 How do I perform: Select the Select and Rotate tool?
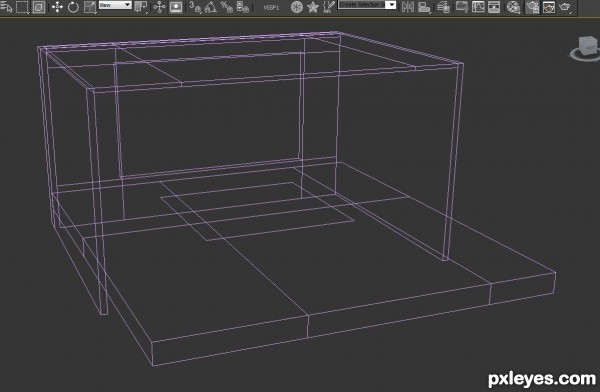[73, 7]
